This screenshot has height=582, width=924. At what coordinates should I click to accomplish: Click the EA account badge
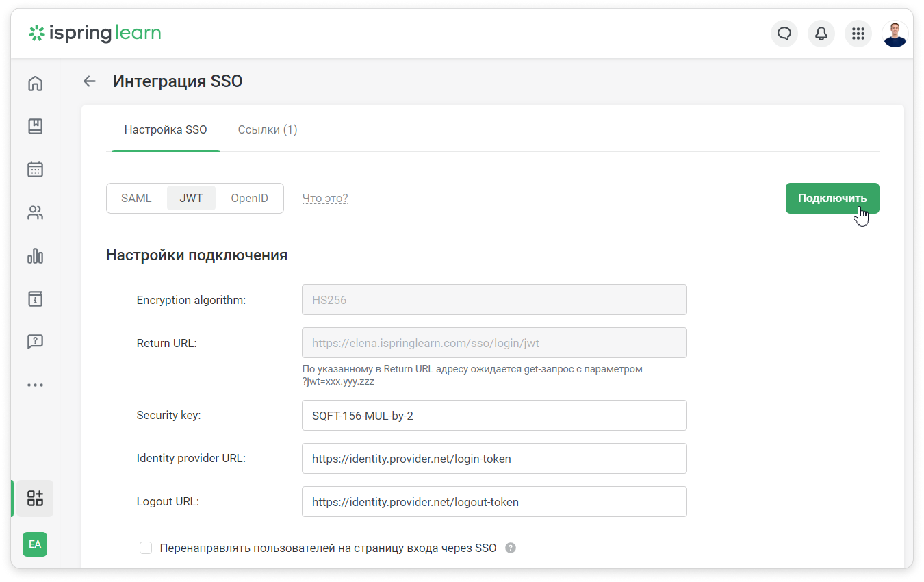[x=35, y=544]
